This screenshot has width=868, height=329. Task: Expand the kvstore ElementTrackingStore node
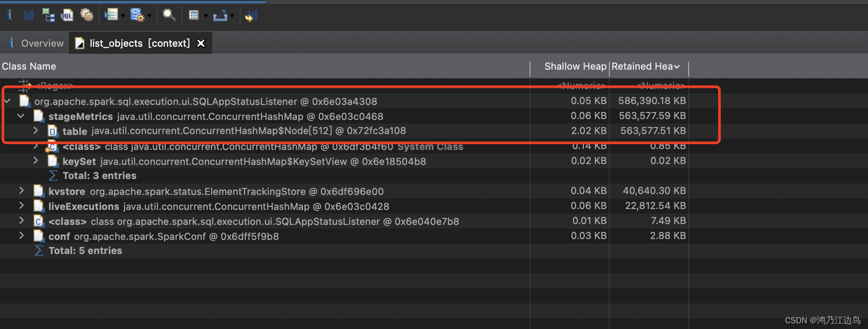(x=21, y=191)
